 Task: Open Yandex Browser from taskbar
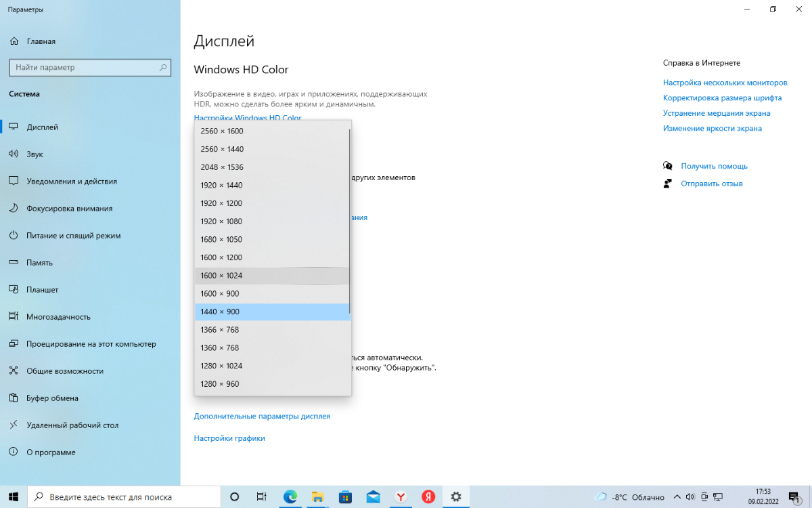tap(401, 496)
